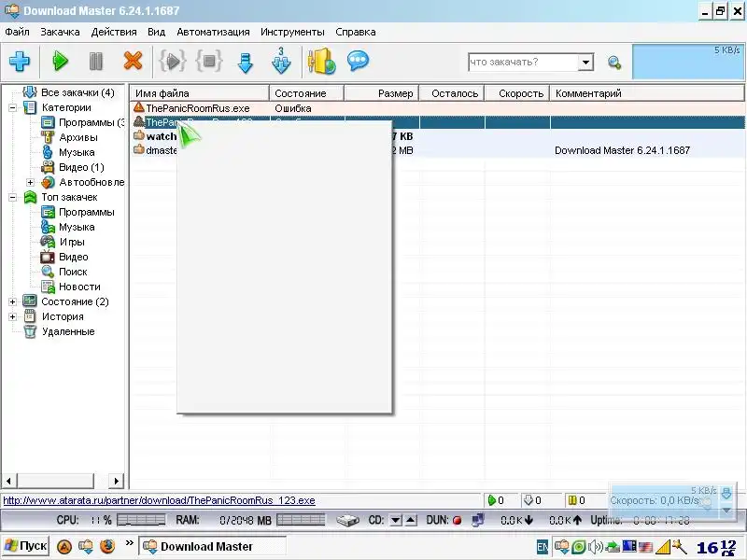Select Удаленные trash item

[68, 331]
